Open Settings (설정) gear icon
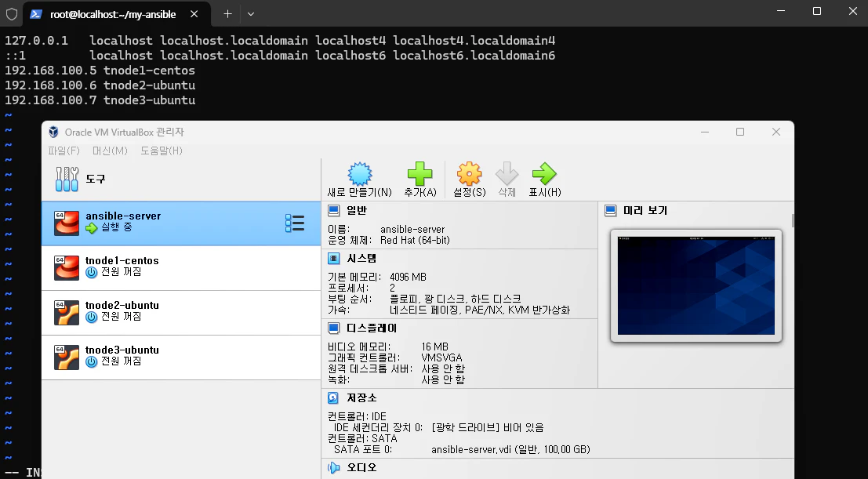This screenshot has width=868, height=479. (470, 174)
